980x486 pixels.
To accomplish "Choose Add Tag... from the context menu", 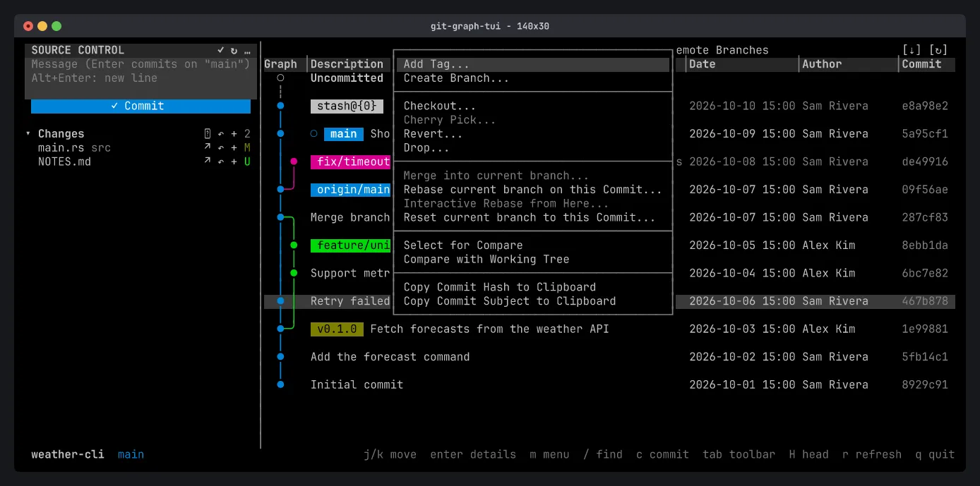I will [x=533, y=64].
